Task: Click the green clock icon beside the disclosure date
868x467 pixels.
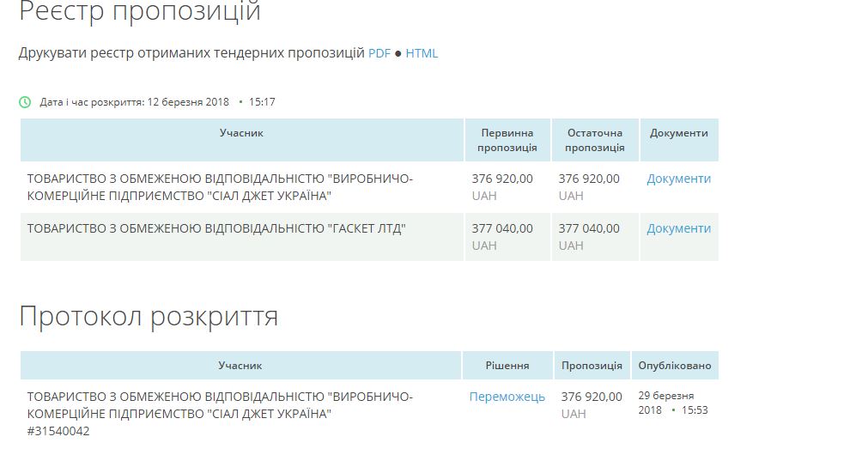Action: (x=25, y=102)
